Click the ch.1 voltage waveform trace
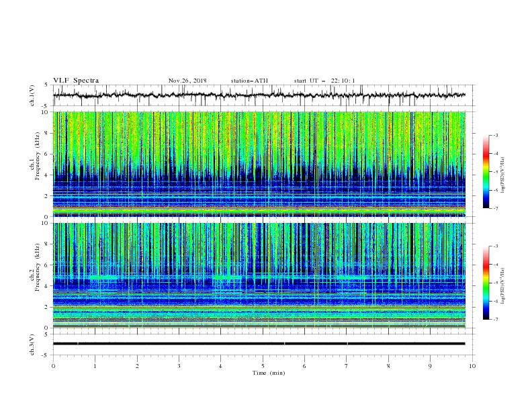The height and width of the screenshot is (411, 532). coord(259,95)
